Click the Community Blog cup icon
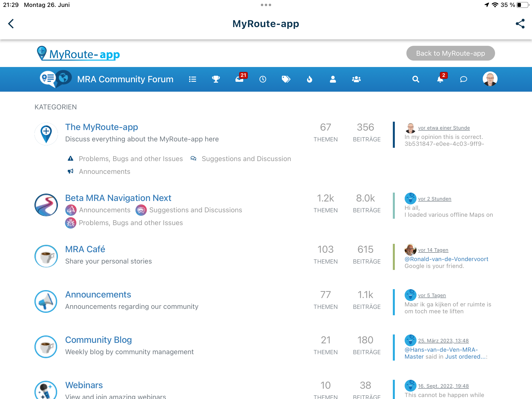Viewport: 532px width, 399px height. point(46,347)
